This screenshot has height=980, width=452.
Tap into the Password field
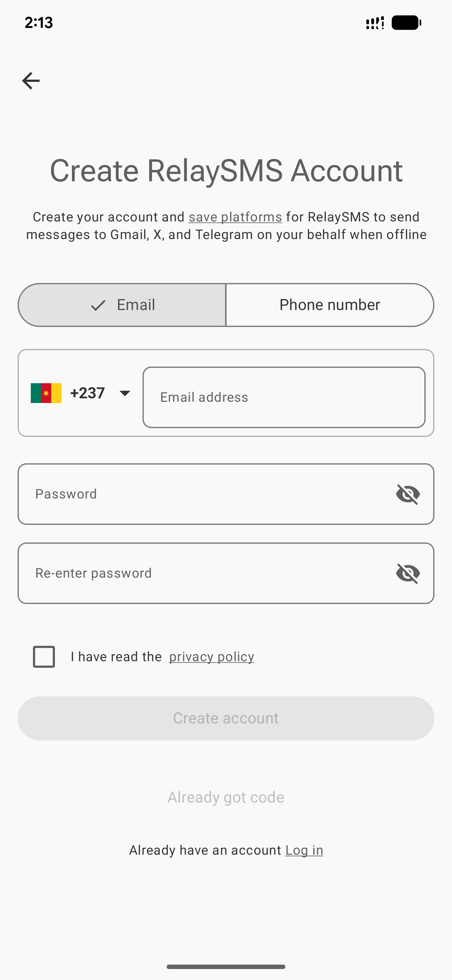coord(205,494)
